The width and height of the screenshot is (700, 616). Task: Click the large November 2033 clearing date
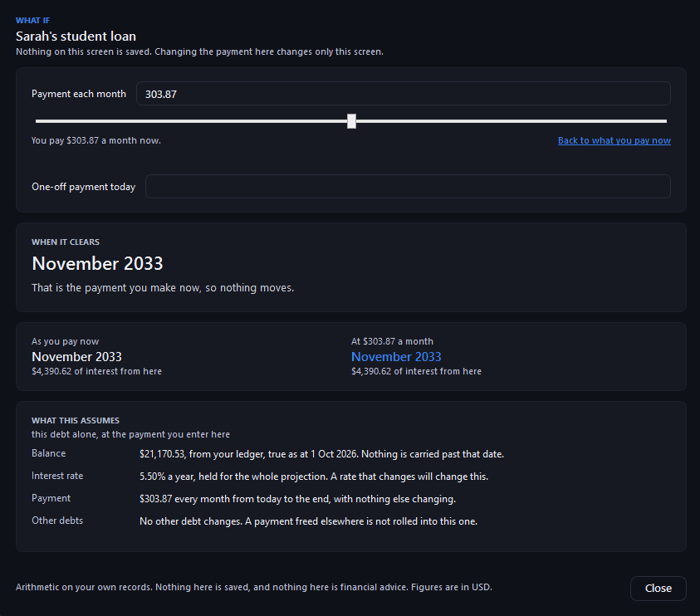[97, 263]
